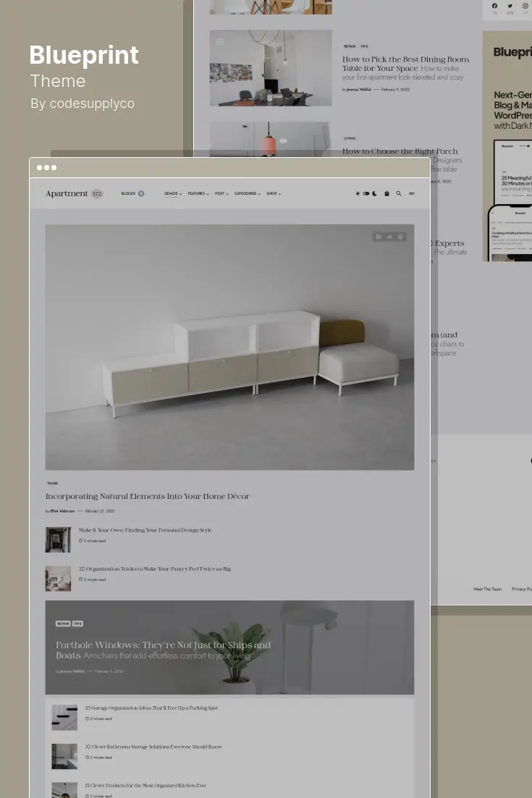Click thumbnail for pantry organization post
532x798 pixels.
click(x=58, y=578)
